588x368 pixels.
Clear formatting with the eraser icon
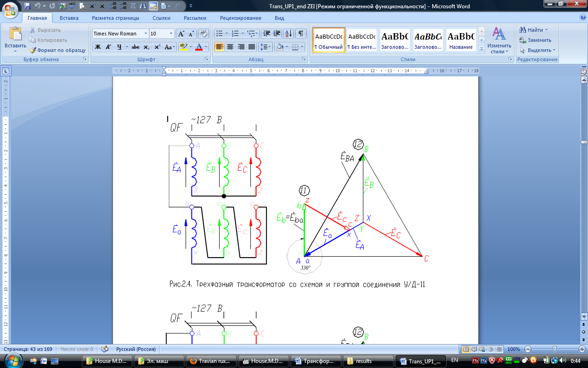pos(204,34)
